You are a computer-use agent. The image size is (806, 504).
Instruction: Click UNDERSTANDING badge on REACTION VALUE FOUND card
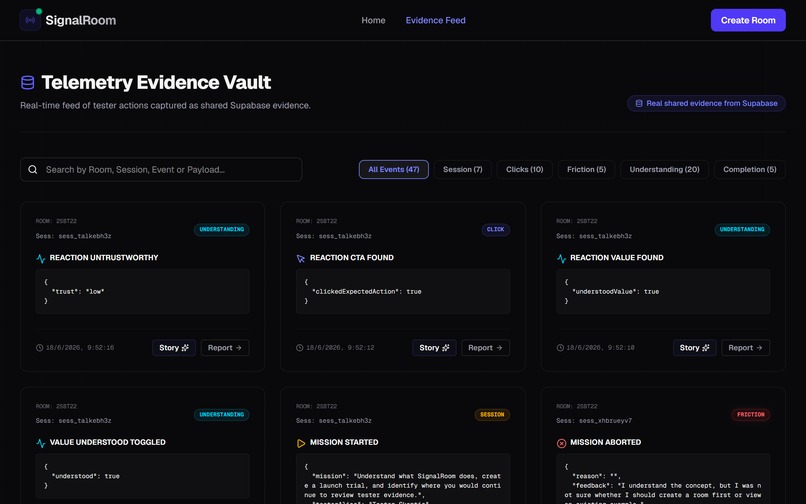(742, 229)
